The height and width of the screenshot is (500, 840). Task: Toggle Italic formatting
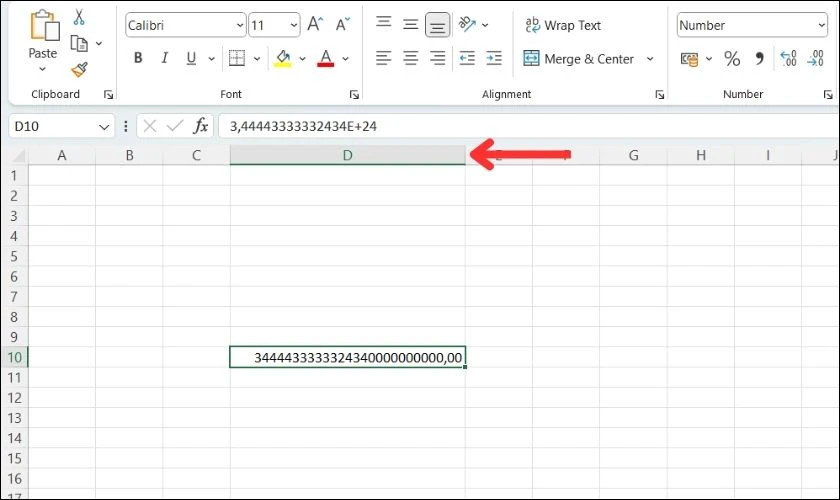coord(164,58)
